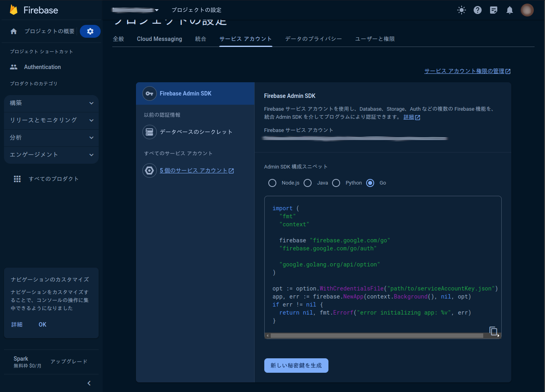The width and height of the screenshot is (545, 392).
Task: Collapse the sidebar with the chevron
Action: point(89,383)
